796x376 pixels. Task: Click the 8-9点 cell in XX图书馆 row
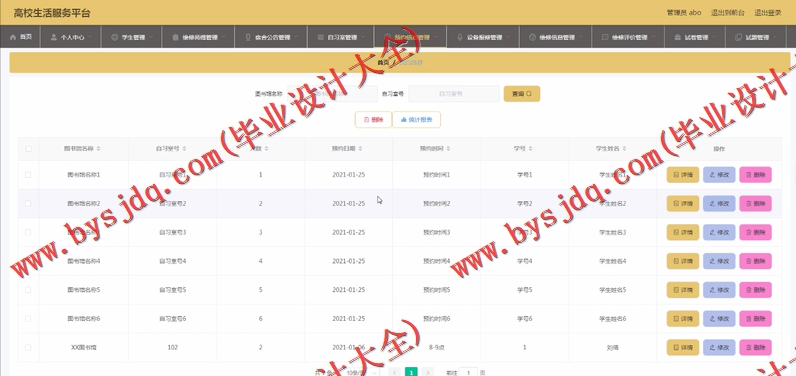point(437,348)
